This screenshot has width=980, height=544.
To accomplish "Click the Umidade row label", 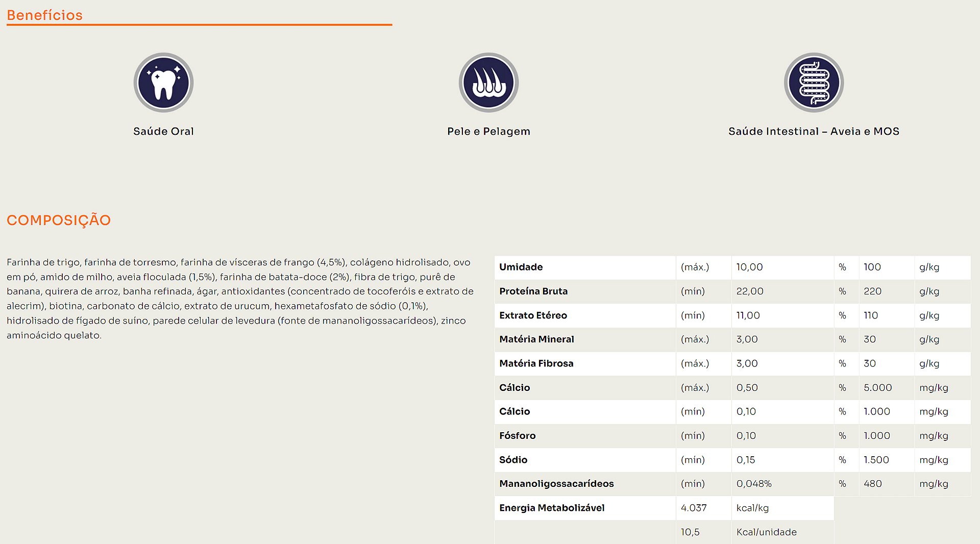I will pos(521,267).
